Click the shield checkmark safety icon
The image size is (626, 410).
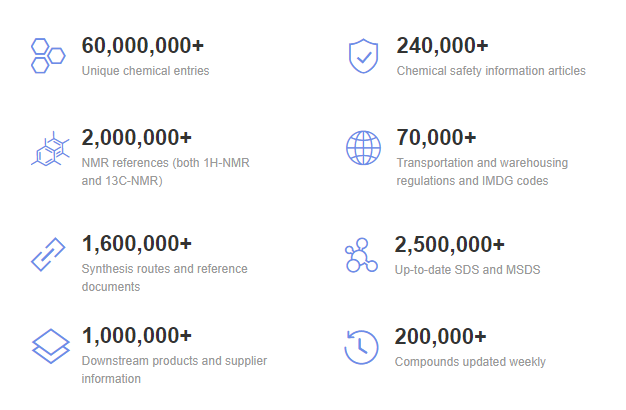click(x=363, y=56)
